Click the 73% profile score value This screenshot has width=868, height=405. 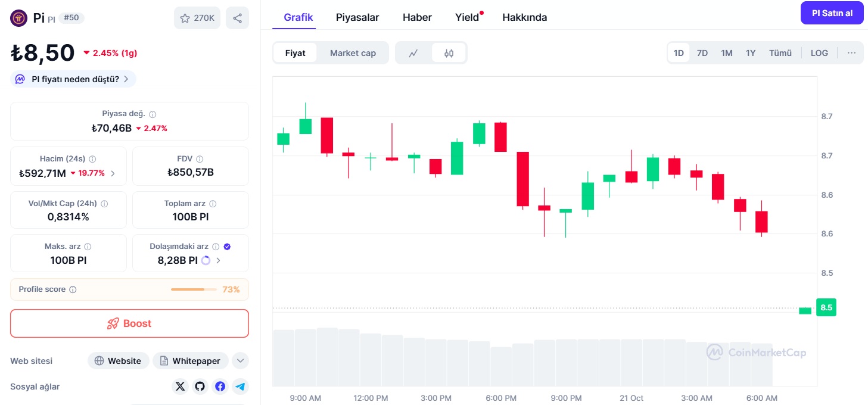231,289
